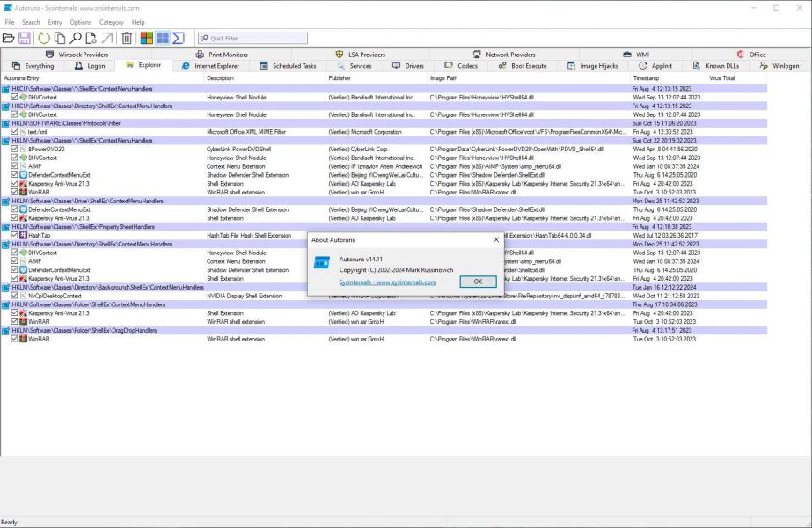Open the Sysinternals website link
The image size is (812, 528).
point(388,282)
